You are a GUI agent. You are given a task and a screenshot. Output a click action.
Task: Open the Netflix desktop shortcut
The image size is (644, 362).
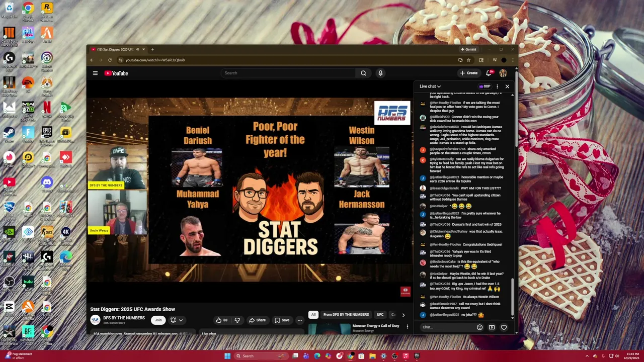(47, 109)
